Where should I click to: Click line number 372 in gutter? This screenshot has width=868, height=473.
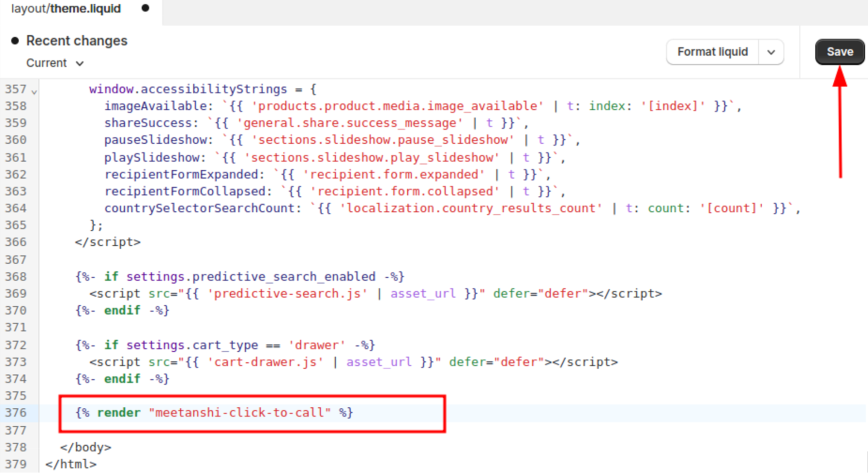(16, 345)
